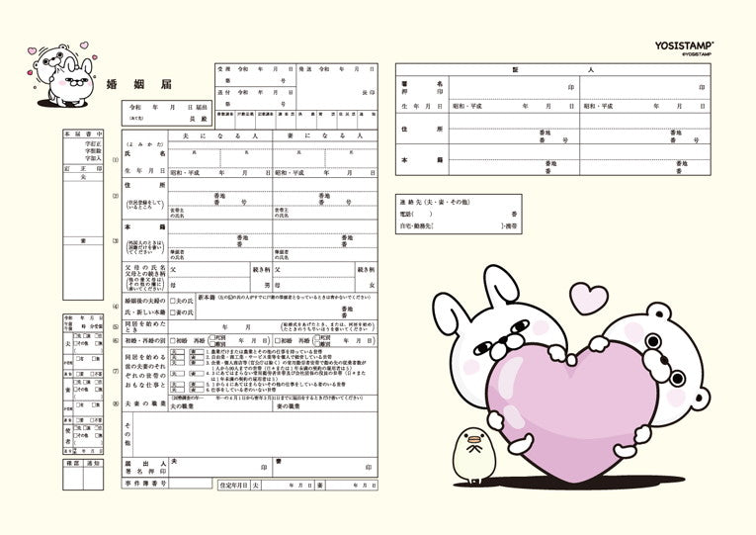Check the 妻の氏 checkbox
The width and height of the screenshot is (756, 535).
point(173,312)
